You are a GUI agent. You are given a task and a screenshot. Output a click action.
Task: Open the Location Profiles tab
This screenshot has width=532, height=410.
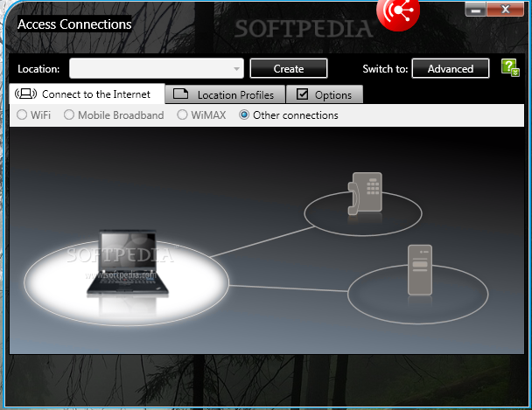point(225,94)
